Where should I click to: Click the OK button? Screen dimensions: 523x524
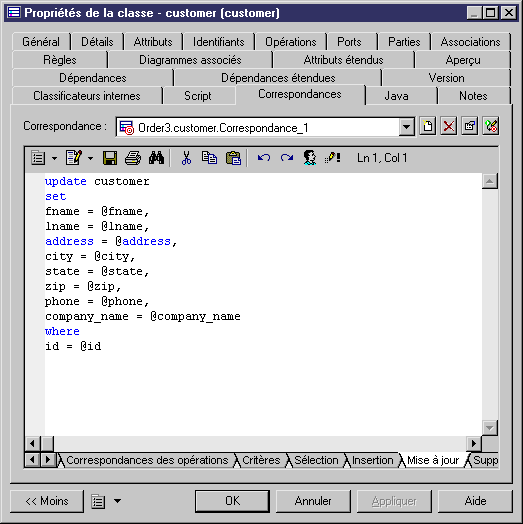tap(232, 501)
